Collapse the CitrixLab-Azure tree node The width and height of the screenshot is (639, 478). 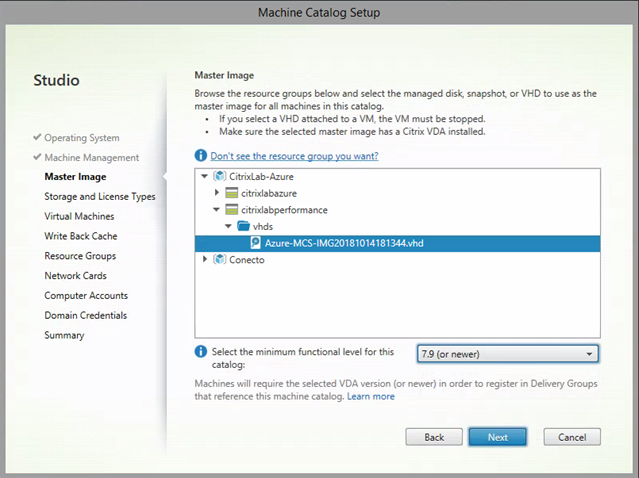(205, 176)
